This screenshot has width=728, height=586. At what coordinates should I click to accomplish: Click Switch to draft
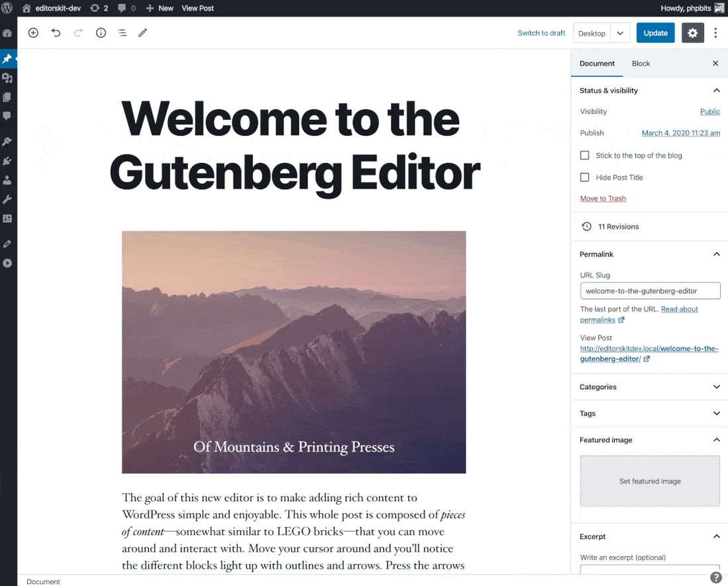pos(541,33)
